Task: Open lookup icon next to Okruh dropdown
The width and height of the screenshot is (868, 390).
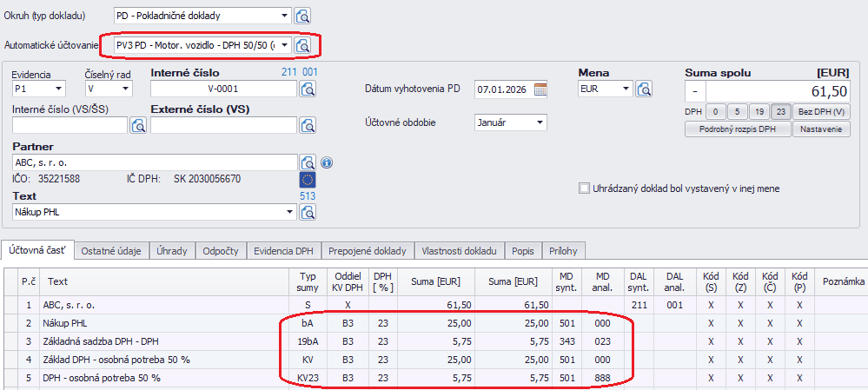Action: 303,16
